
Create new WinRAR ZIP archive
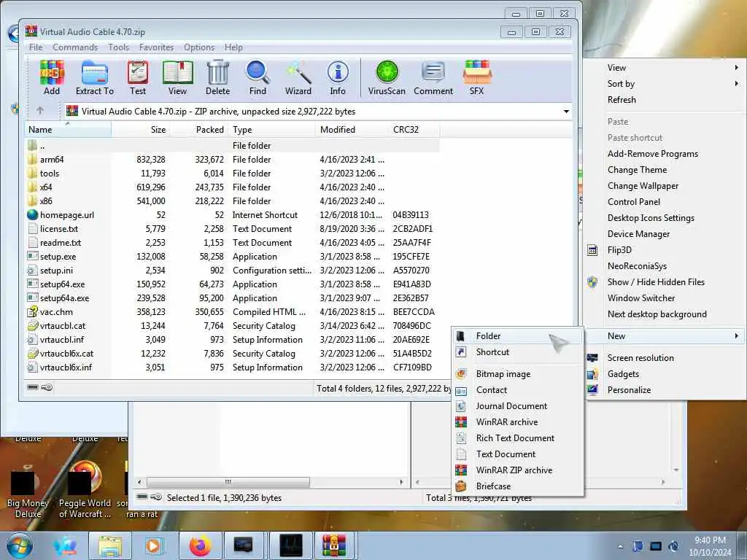point(517,470)
